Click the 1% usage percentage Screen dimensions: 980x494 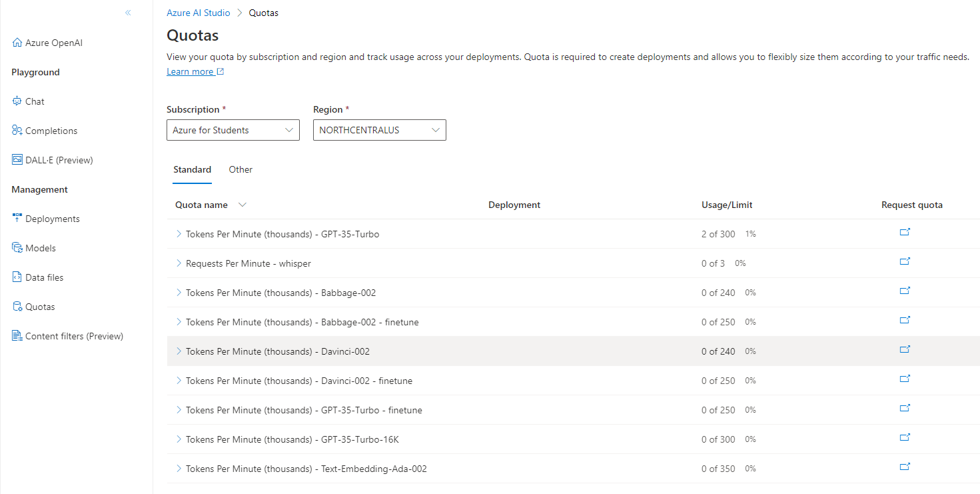point(751,234)
